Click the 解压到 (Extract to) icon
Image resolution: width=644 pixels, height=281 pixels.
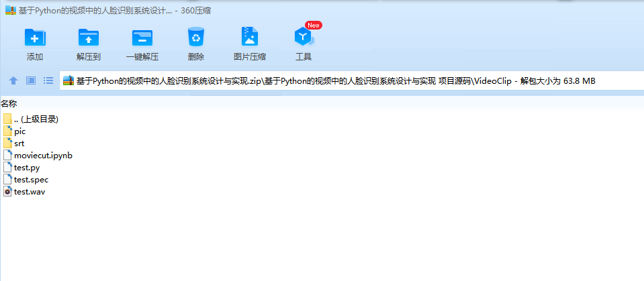(88, 38)
